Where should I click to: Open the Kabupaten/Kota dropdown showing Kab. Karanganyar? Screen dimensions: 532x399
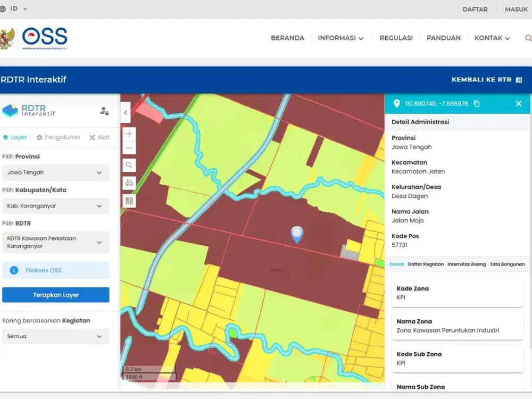click(55, 206)
